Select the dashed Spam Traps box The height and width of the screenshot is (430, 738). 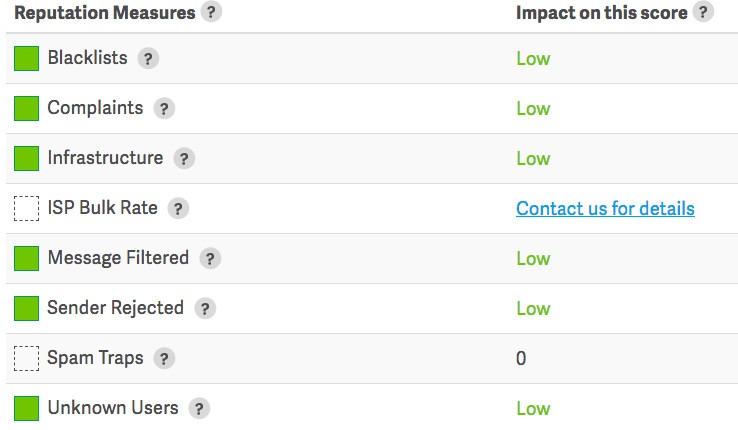(26, 358)
